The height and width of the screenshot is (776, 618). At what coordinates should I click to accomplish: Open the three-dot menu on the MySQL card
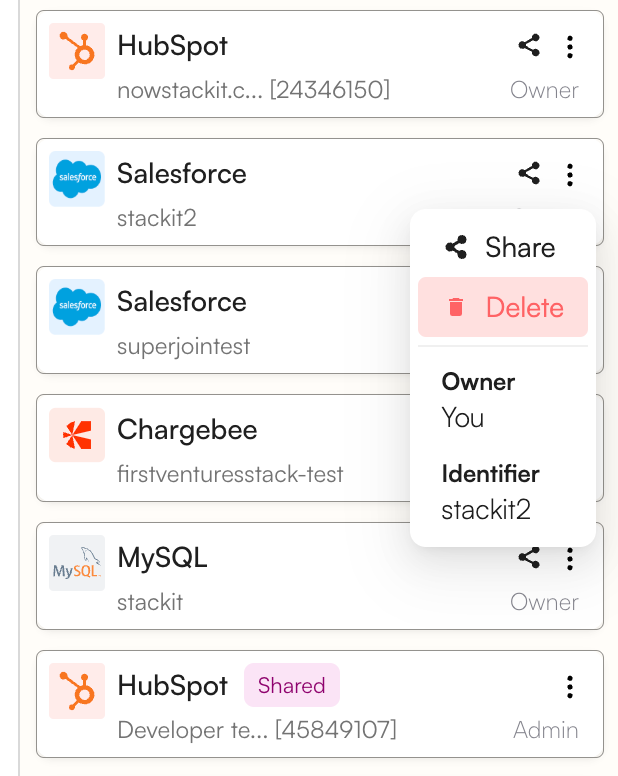(570, 559)
